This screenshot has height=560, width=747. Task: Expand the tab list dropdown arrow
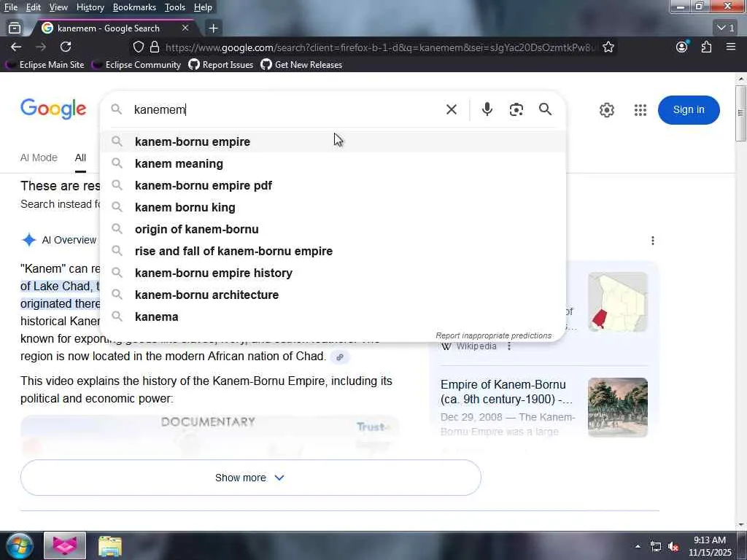726,28
